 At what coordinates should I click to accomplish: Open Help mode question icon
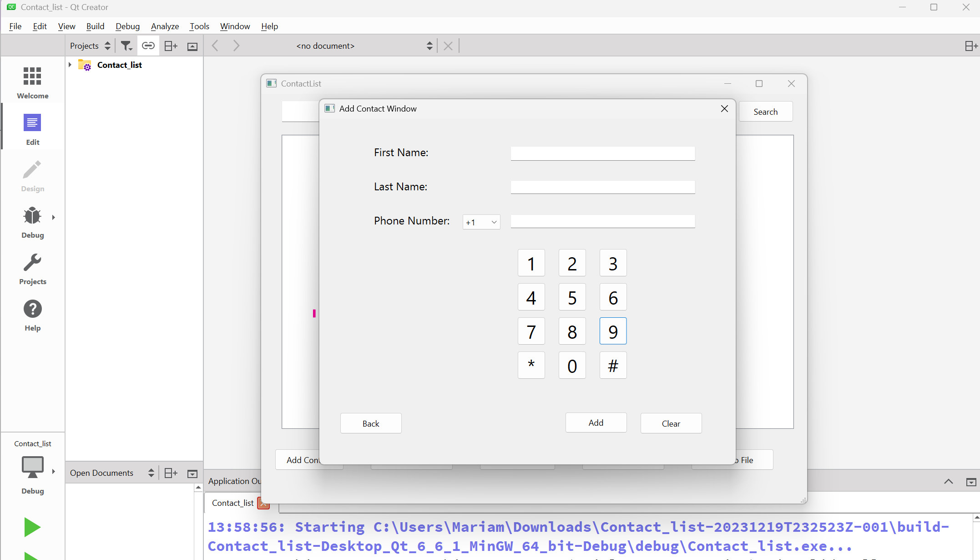pyautogui.click(x=32, y=315)
